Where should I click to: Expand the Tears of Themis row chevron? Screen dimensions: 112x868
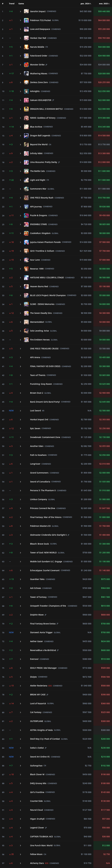(21, 375)
